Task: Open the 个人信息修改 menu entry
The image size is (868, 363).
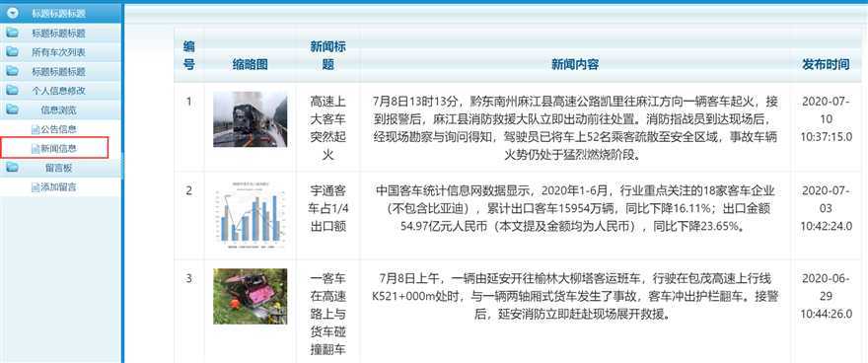Action: coord(58,91)
